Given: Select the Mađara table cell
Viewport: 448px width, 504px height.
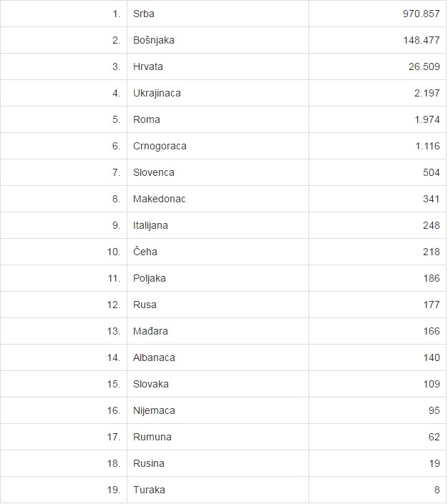Looking at the screenshot, I should tap(150, 331).
